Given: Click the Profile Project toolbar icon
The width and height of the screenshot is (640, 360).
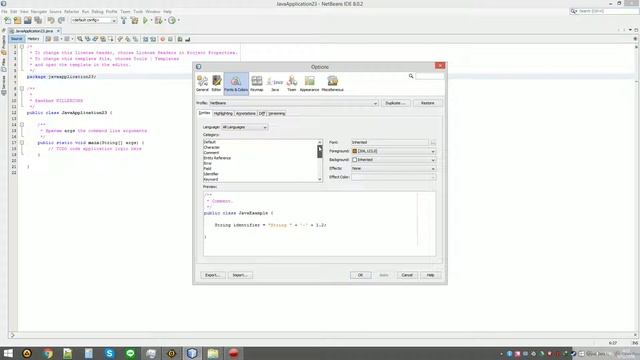Looking at the screenshot, I should point(172,20).
